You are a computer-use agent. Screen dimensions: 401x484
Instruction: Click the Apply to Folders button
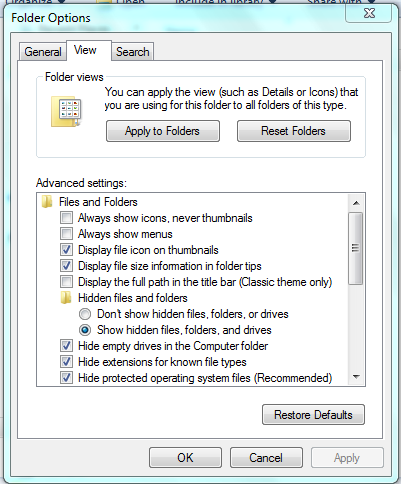point(163,131)
